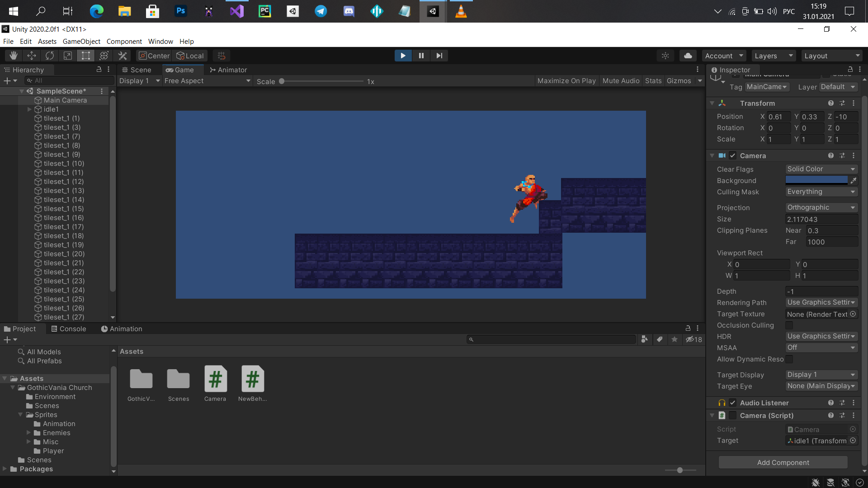The image size is (868, 488).
Task: Open the Projection dropdown
Action: point(821,207)
